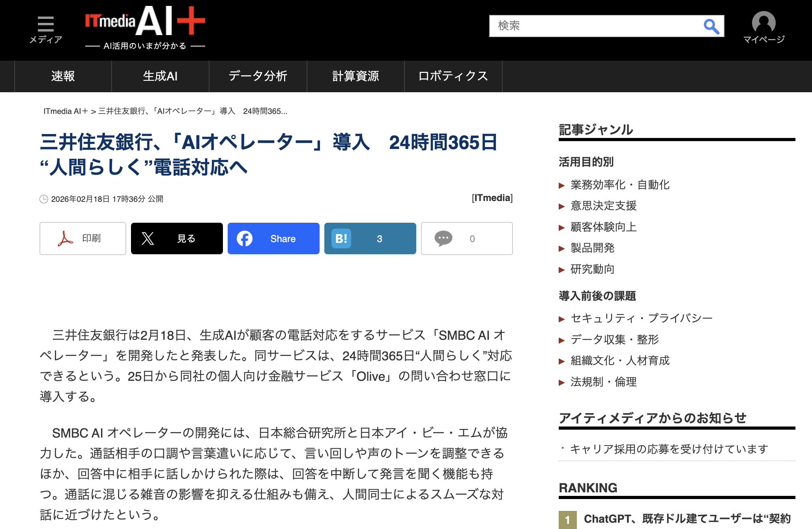Click the magnifying glass search icon
The width and height of the screenshot is (812, 529).
(711, 26)
